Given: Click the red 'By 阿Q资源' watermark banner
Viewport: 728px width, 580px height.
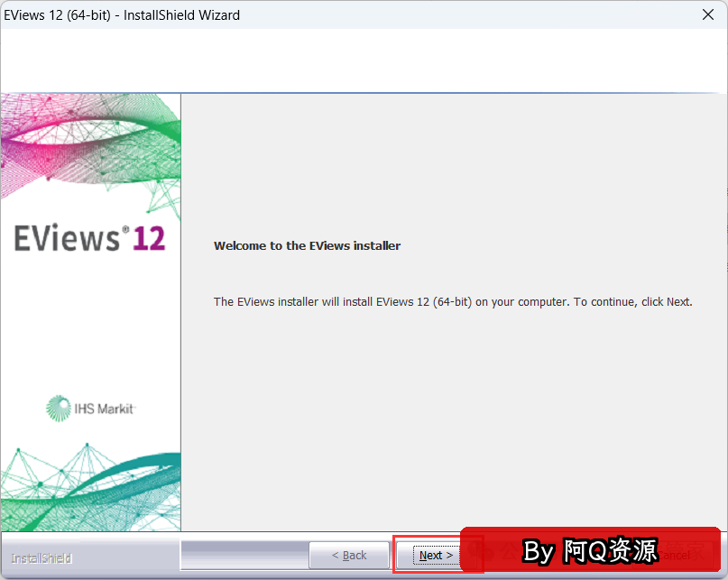Looking at the screenshot, I should pos(591,550).
